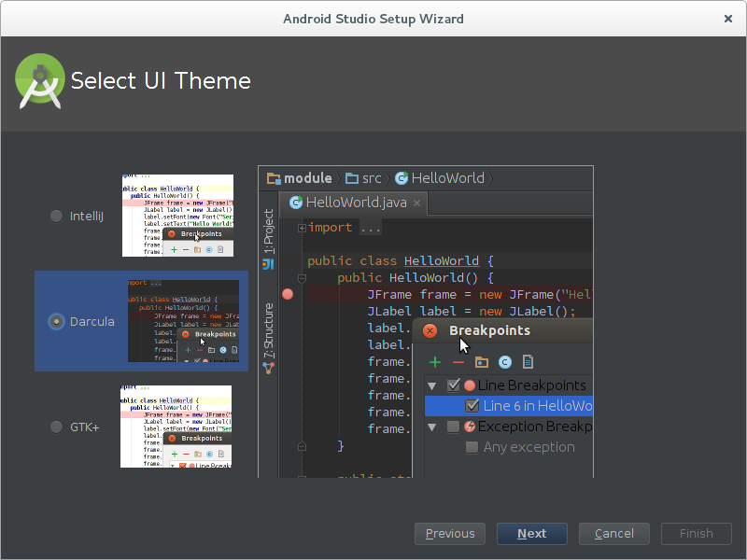
Task: Click the module folder icon in breadcrumb
Action: [x=274, y=178]
